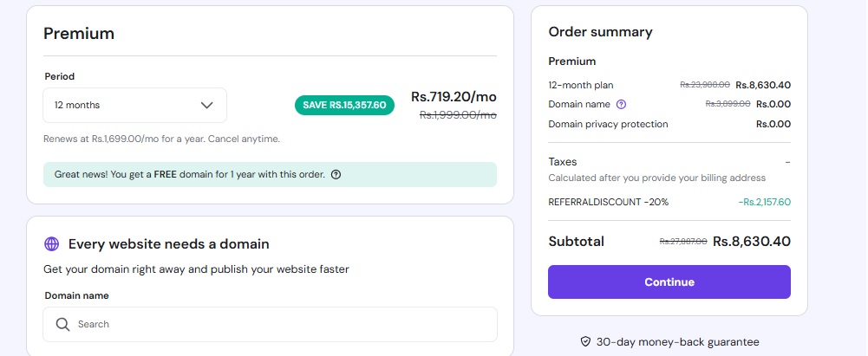Click the Rs.719.20/mo price text

(x=454, y=96)
